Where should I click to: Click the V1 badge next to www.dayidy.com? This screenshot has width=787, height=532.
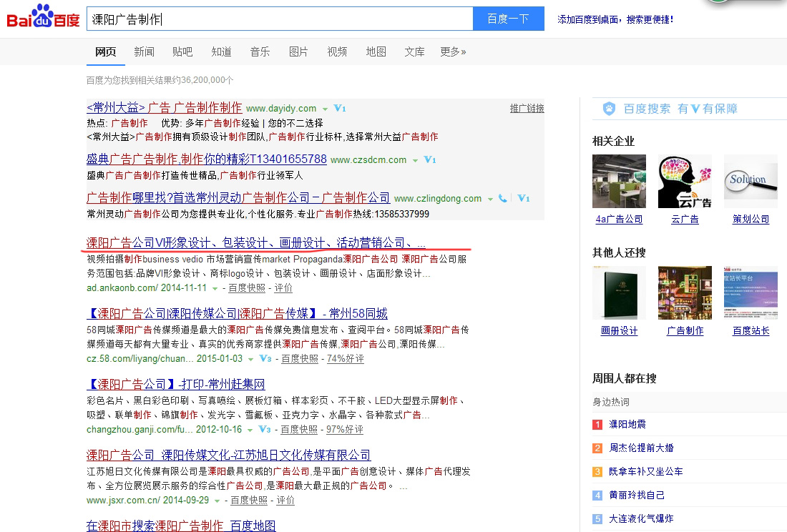point(340,108)
